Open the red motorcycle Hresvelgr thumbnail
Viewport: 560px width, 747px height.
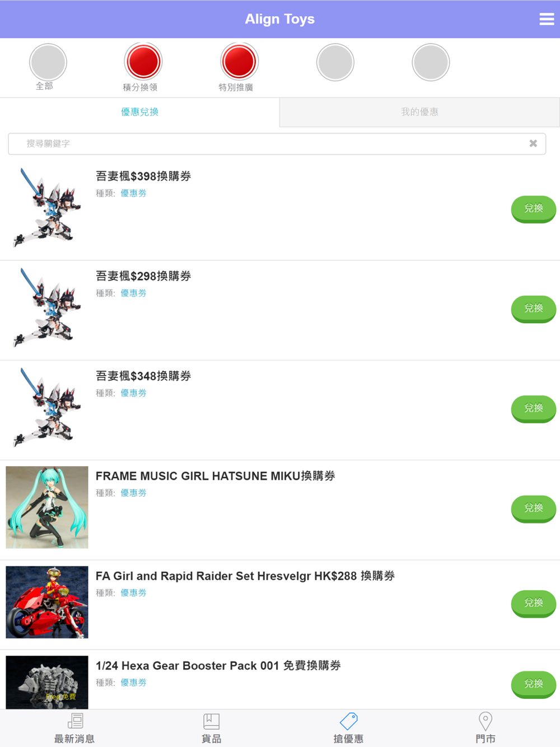(47, 603)
